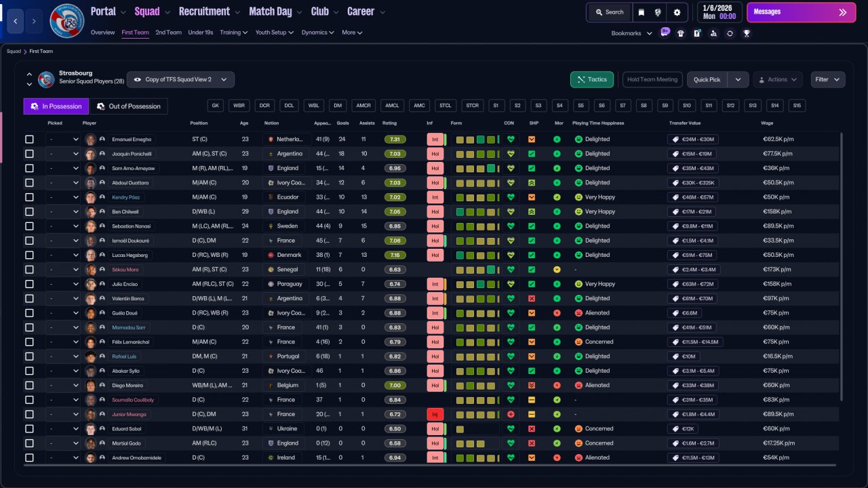This screenshot has height=488, width=868.
Task: Click the Strasbourg club badge in header
Action: [67, 21]
